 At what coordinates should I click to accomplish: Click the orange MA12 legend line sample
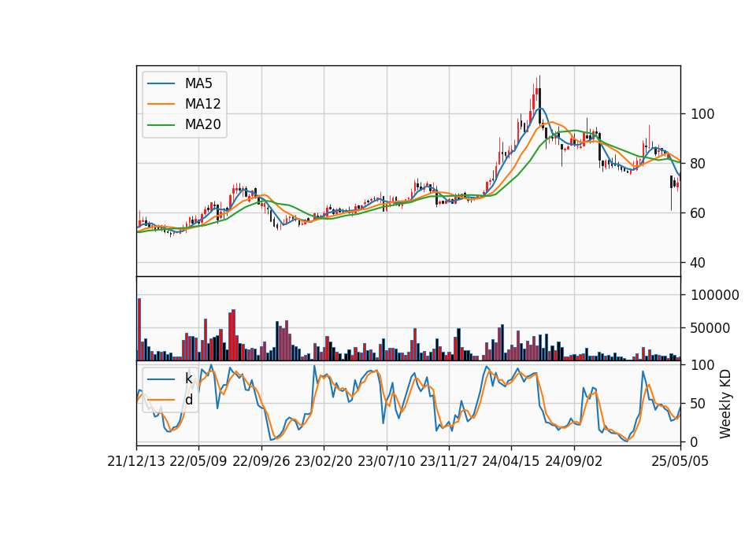pos(161,104)
